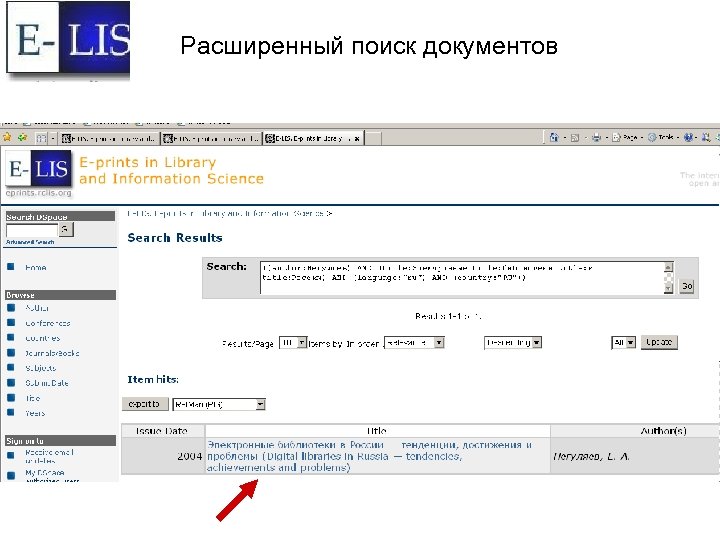Viewport: 720px width, 540px height.
Task: Switch to the second E-LIS browser tab
Action: (211, 138)
